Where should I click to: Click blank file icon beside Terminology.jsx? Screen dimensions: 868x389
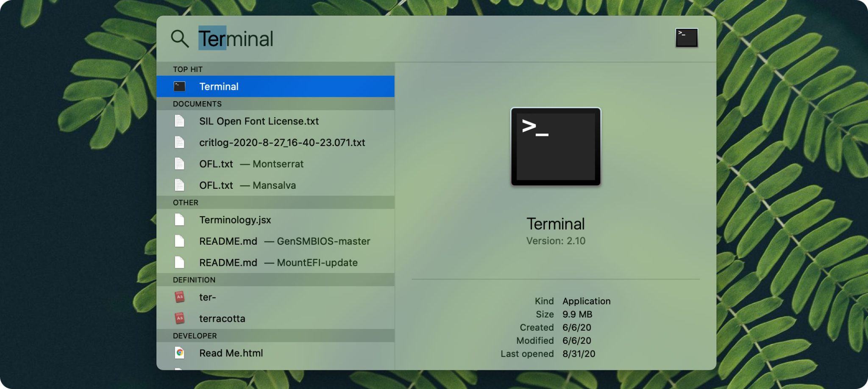(180, 220)
